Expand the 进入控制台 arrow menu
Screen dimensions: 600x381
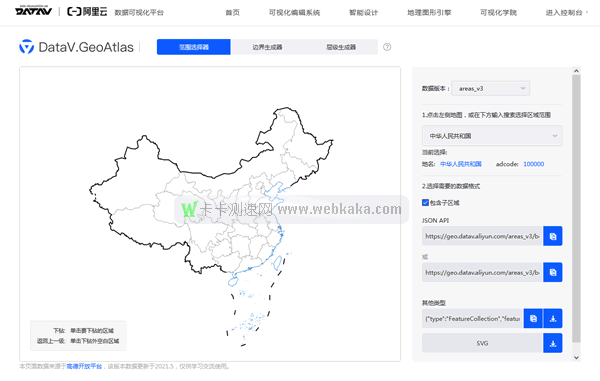pos(587,13)
